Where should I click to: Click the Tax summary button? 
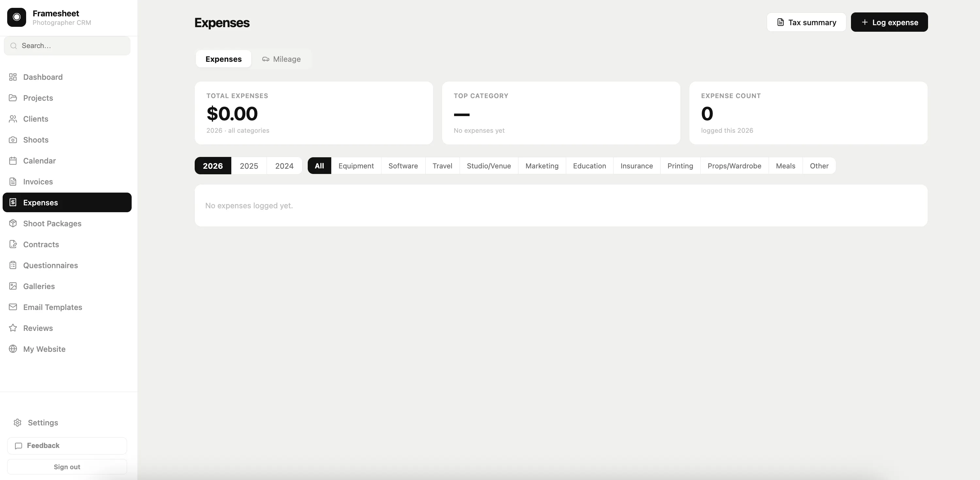click(806, 22)
